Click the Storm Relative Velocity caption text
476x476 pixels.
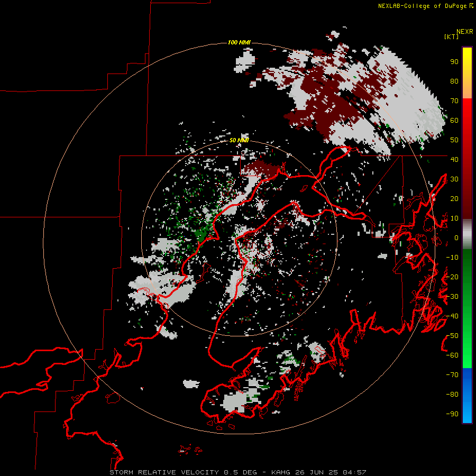tap(237, 472)
